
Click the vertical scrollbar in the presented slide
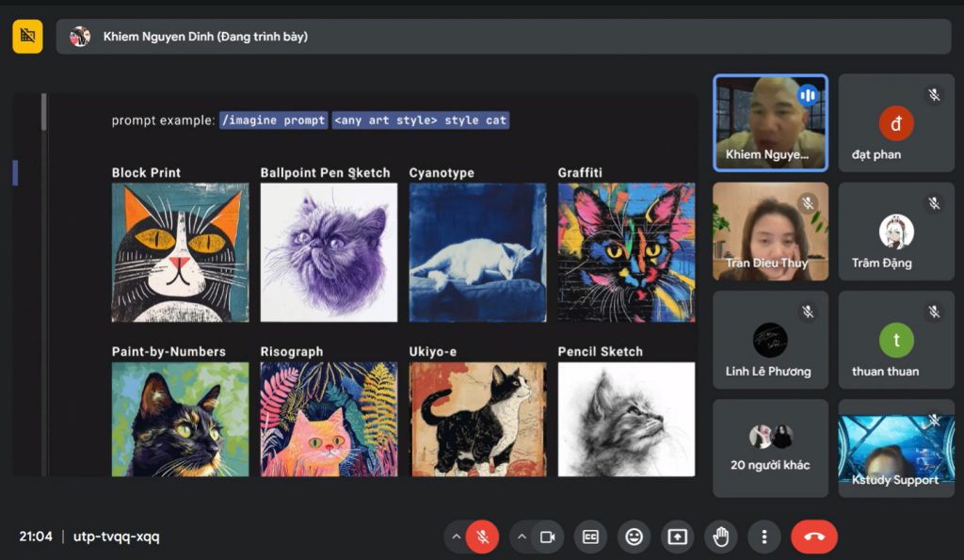[x=43, y=111]
